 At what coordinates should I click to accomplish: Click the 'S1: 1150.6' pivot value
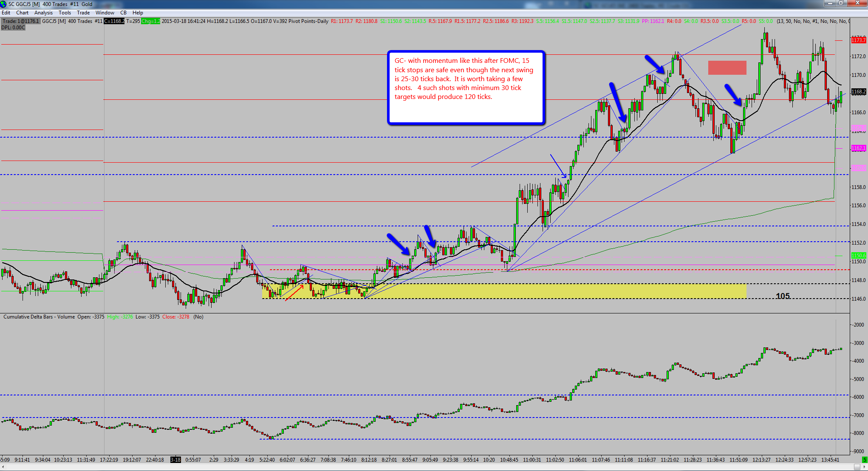(x=391, y=21)
